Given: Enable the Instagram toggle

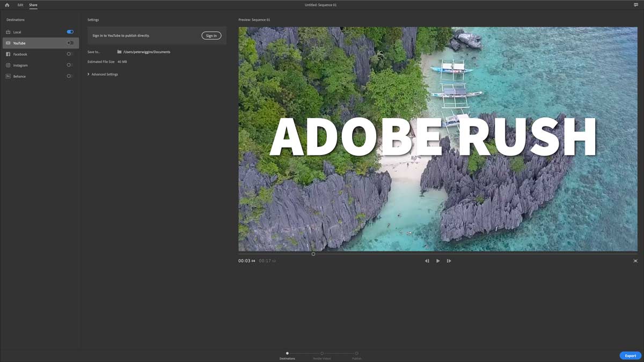Looking at the screenshot, I should pos(70,65).
